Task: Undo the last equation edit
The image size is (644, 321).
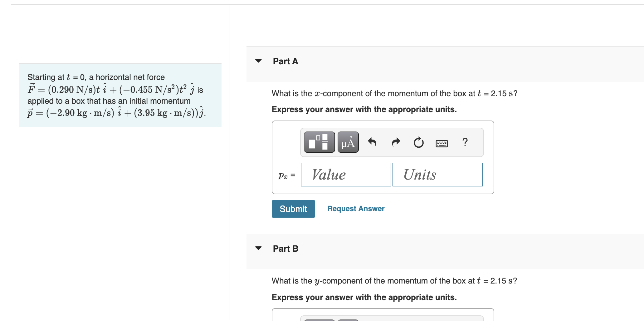Action: (372, 142)
